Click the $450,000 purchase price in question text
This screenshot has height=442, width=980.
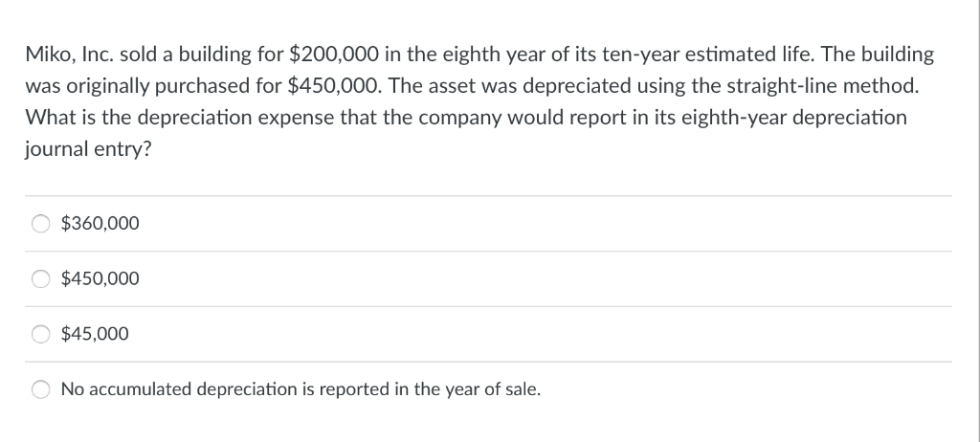(x=336, y=86)
